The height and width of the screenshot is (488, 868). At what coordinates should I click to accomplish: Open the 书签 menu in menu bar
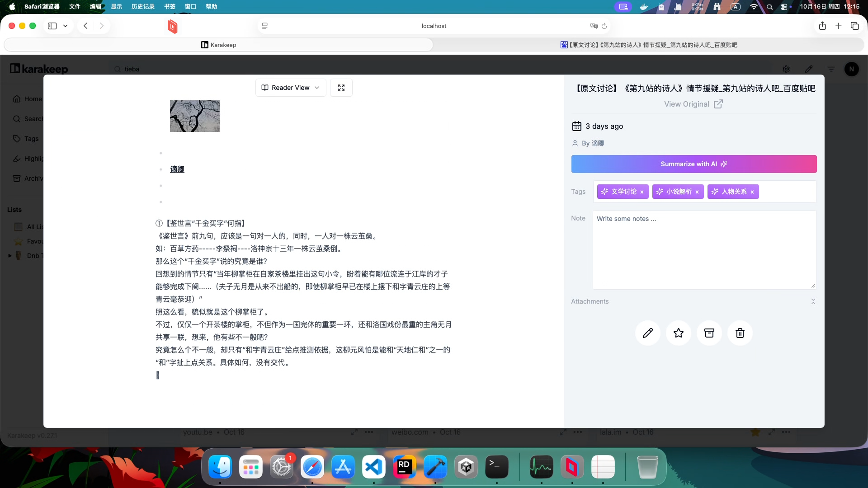click(170, 6)
